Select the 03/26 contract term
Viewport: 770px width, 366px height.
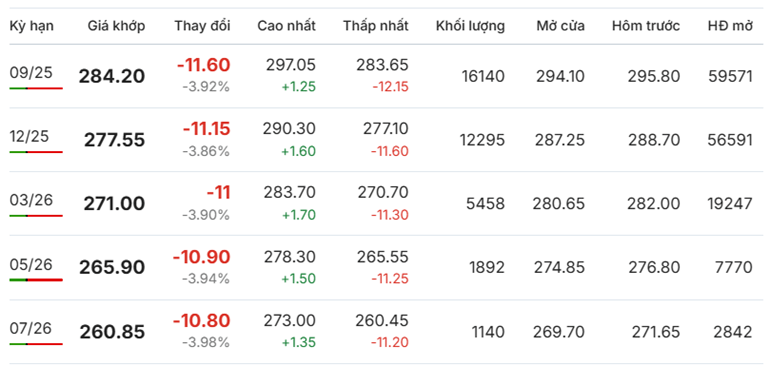(x=31, y=200)
